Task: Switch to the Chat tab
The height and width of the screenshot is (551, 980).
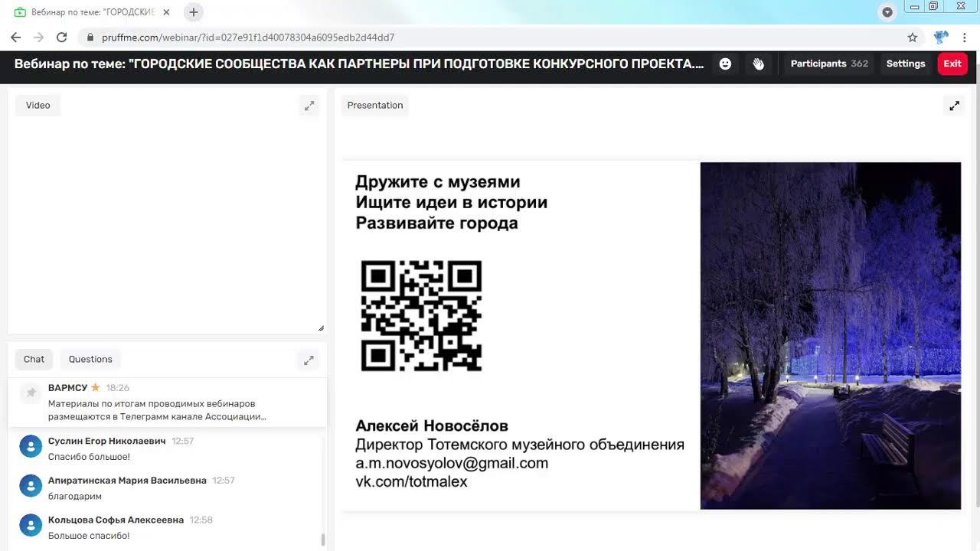Action: pos(34,359)
